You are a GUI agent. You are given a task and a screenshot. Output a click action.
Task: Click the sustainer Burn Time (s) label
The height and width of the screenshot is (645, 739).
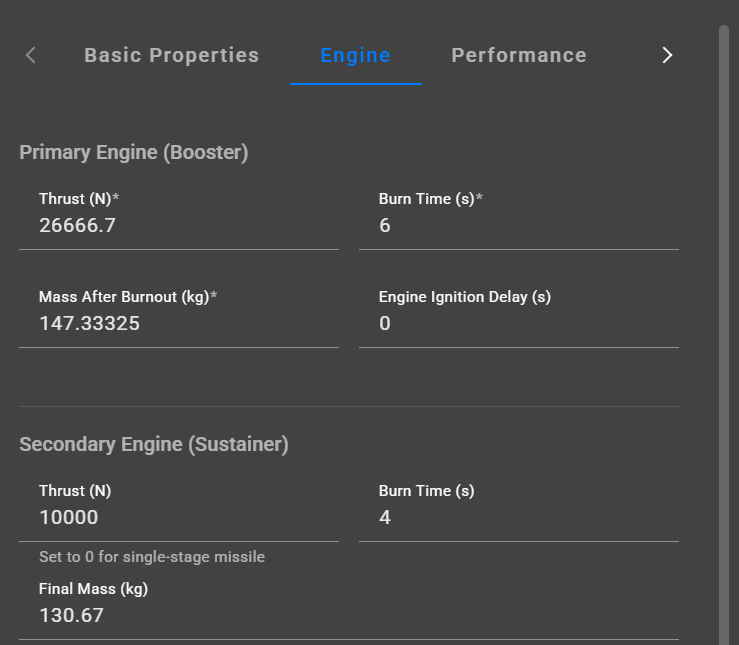(x=426, y=491)
